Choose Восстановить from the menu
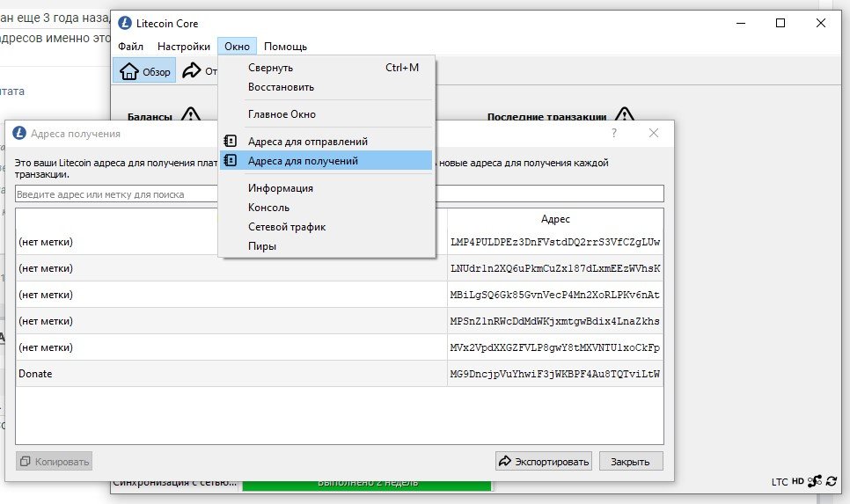Screen dimensions: 850x504 pos(326,87)
